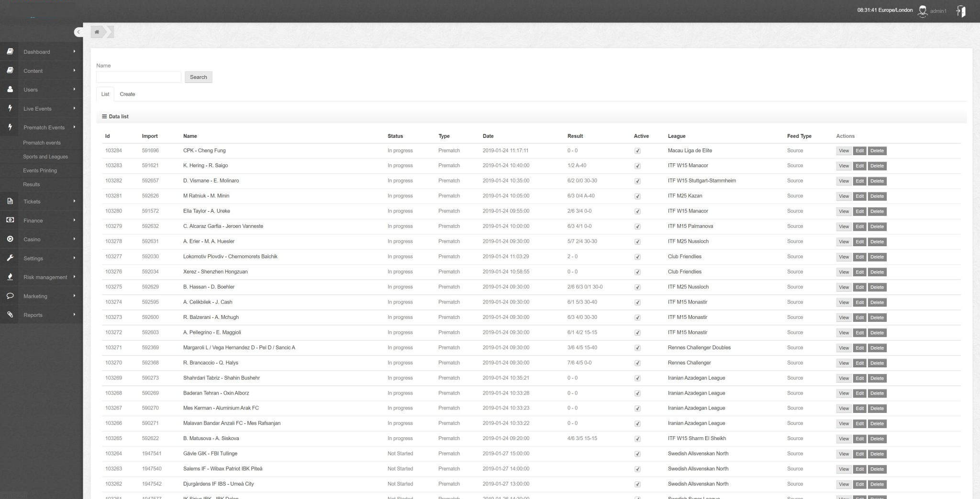Click the Users person icon
Image resolution: width=980 pixels, height=499 pixels.
click(x=10, y=89)
